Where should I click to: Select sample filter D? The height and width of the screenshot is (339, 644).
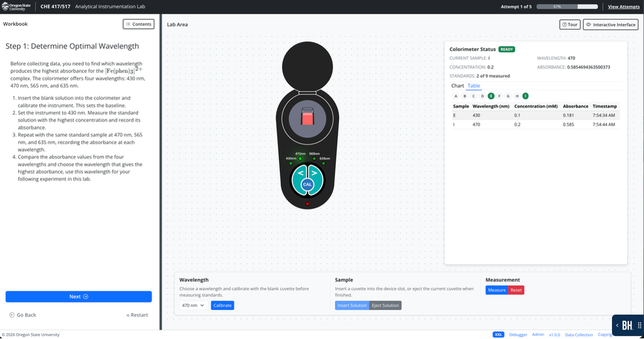pos(482,96)
